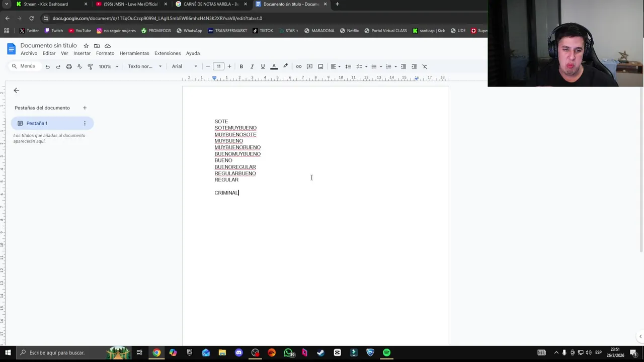This screenshot has height=362, width=644.
Task: Open text alignment dropdown
Action: (x=335, y=66)
